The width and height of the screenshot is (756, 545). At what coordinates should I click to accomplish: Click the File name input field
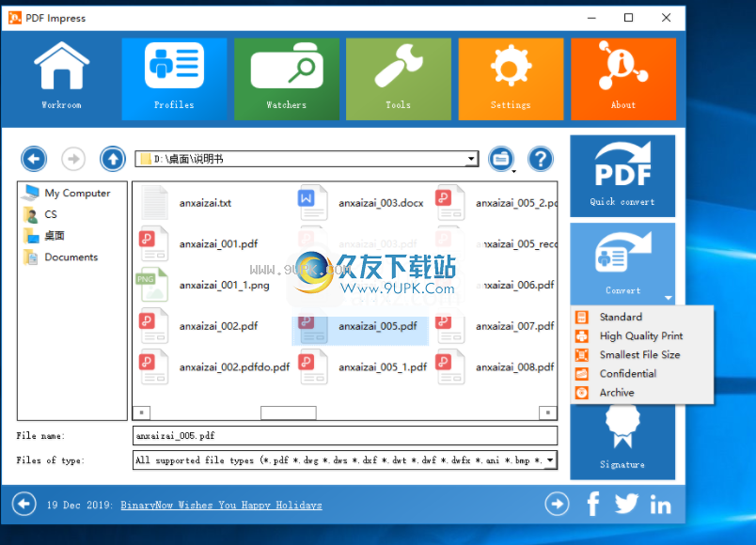[345, 436]
